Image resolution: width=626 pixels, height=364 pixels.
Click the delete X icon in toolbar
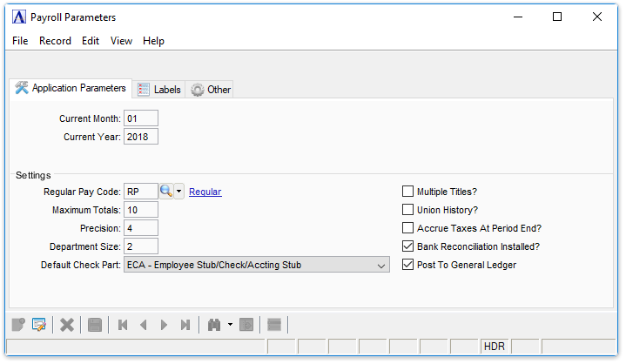click(x=67, y=325)
